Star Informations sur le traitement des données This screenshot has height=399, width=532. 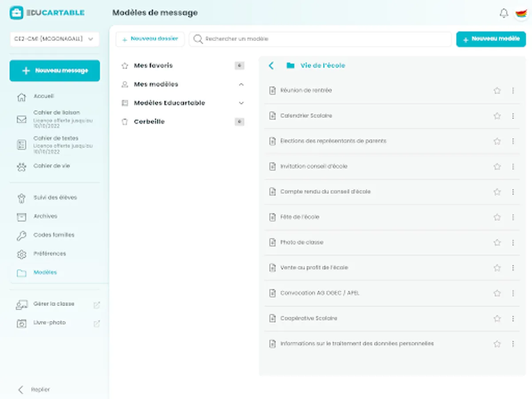(x=497, y=344)
